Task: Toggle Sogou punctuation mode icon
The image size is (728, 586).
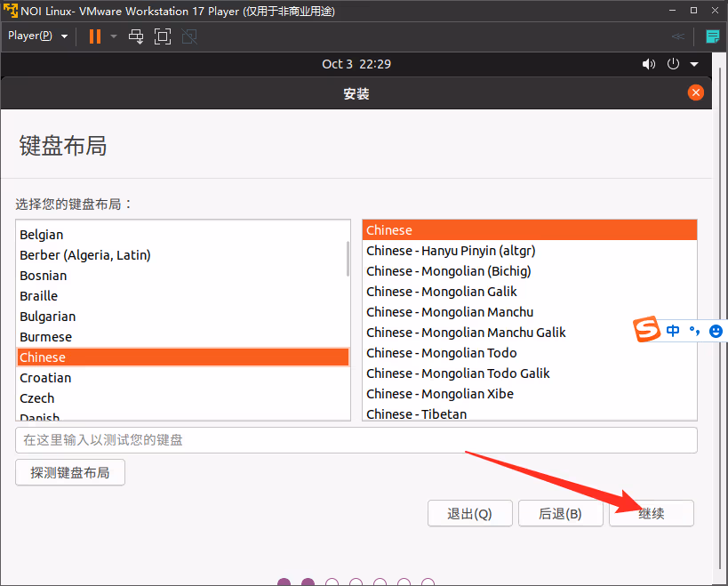Action: point(694,331)
